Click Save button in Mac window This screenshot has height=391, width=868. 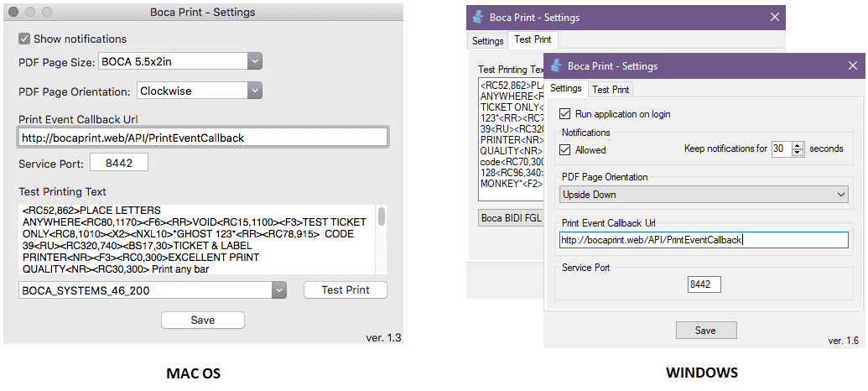coord(203,321)
